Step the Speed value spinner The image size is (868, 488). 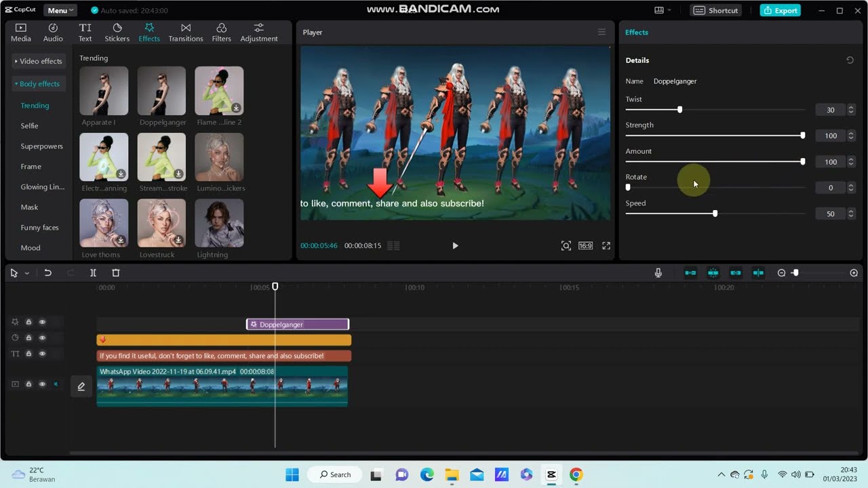coord(851,213)
